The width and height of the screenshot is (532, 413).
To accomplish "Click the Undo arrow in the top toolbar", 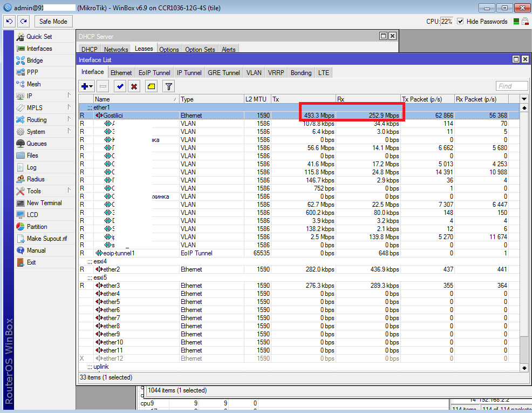I will coord(10,21).
